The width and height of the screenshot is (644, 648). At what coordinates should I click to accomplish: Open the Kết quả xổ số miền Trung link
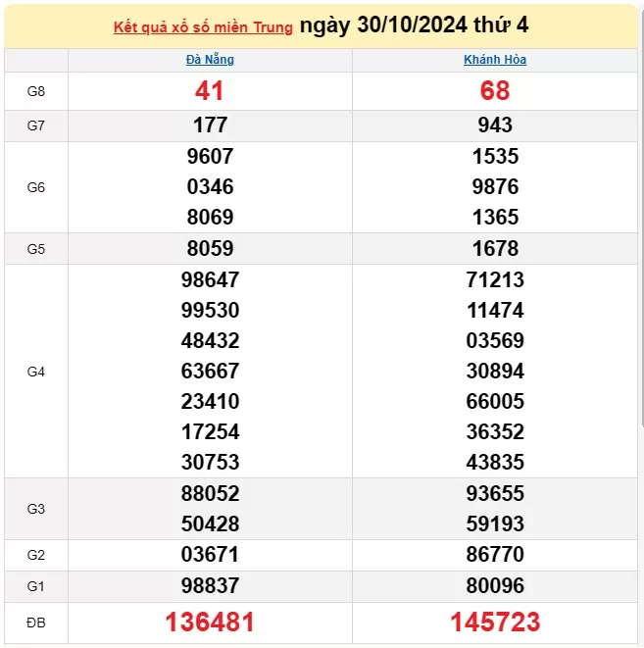pos(203,27)
